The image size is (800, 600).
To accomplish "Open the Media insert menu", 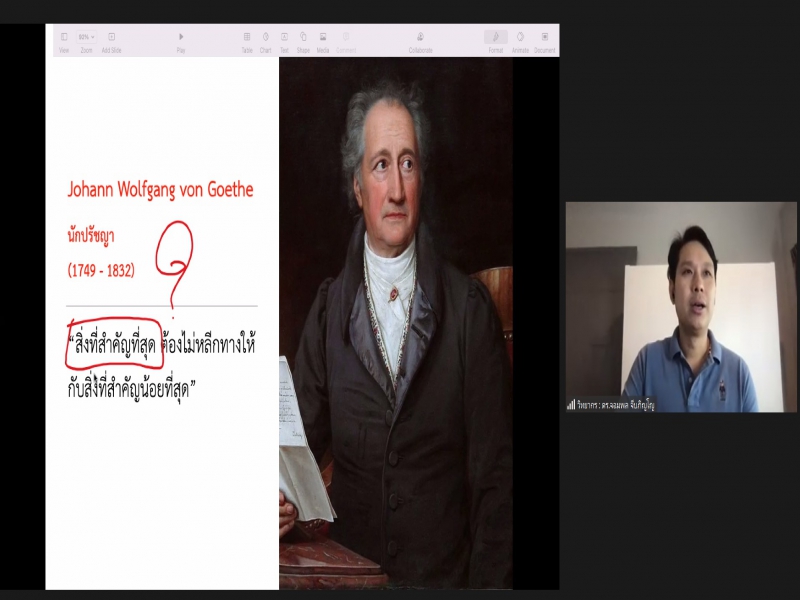I will click(x=323, y=38).
